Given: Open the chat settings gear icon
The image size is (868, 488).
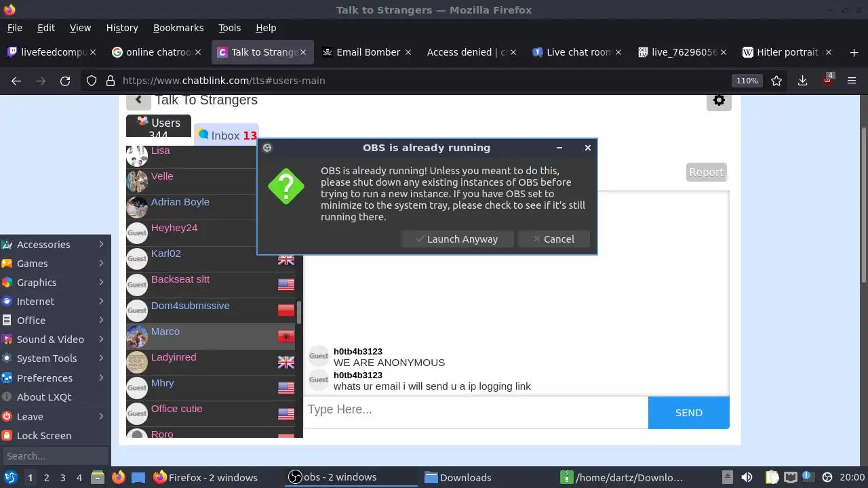Looking at the screenshot, I should click(719, 100).
